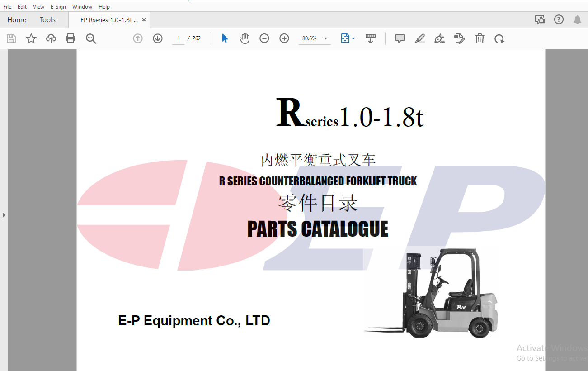Viewport: 588px width, 371px height.
Task: Bookmark the document with the star icon
Action: [31, 38]
